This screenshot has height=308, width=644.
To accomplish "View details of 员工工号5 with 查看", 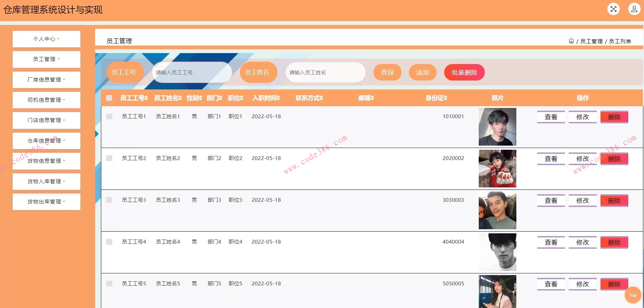I will (x=551, y=284).
